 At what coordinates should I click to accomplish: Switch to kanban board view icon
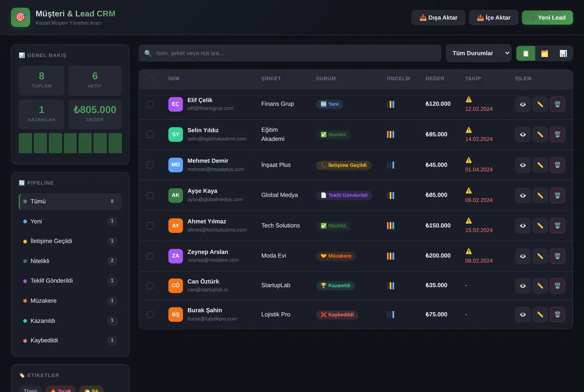(545, 53)
